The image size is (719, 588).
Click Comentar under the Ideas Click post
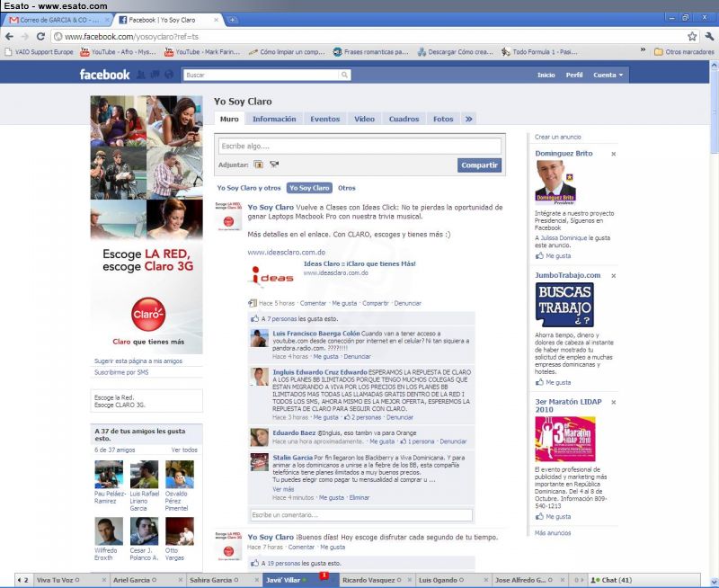tap(313, 303)
